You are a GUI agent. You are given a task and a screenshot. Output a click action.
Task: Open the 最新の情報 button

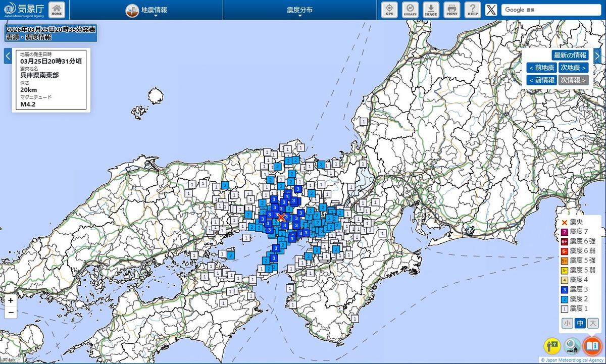(x=570, y=55)
